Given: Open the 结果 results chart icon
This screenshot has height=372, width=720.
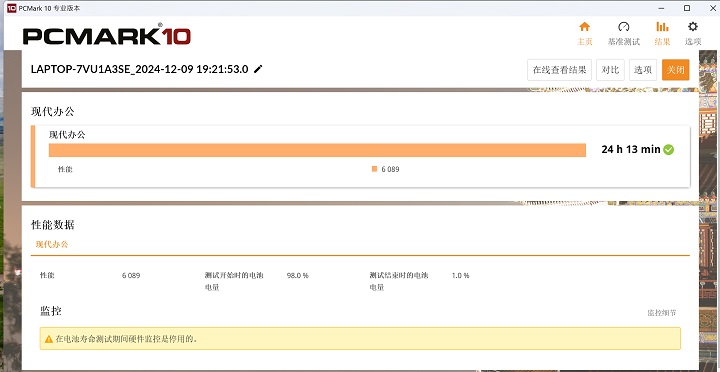Looking at the screenshot, I should pyautogui.click(x=662, y=27).
